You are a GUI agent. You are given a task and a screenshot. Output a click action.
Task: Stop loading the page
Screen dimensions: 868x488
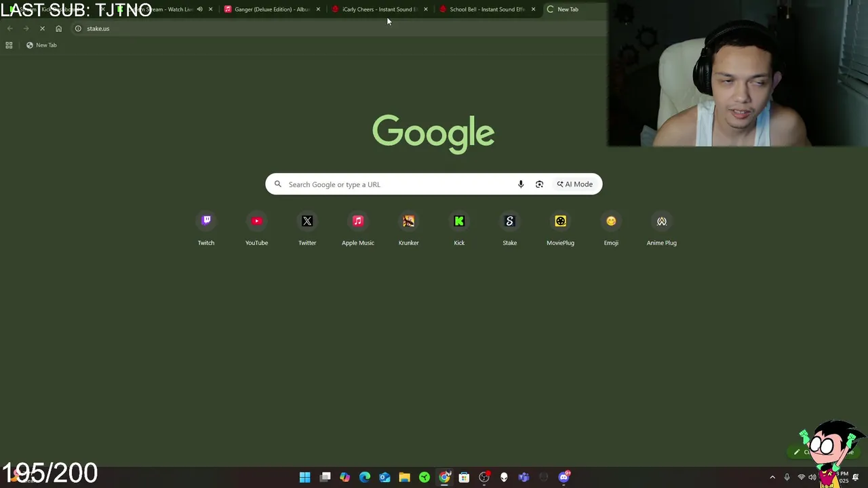tap(42, 28)
